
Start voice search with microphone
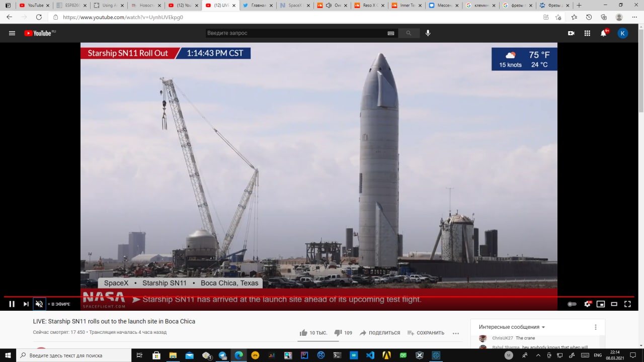(x=428, y=33)
